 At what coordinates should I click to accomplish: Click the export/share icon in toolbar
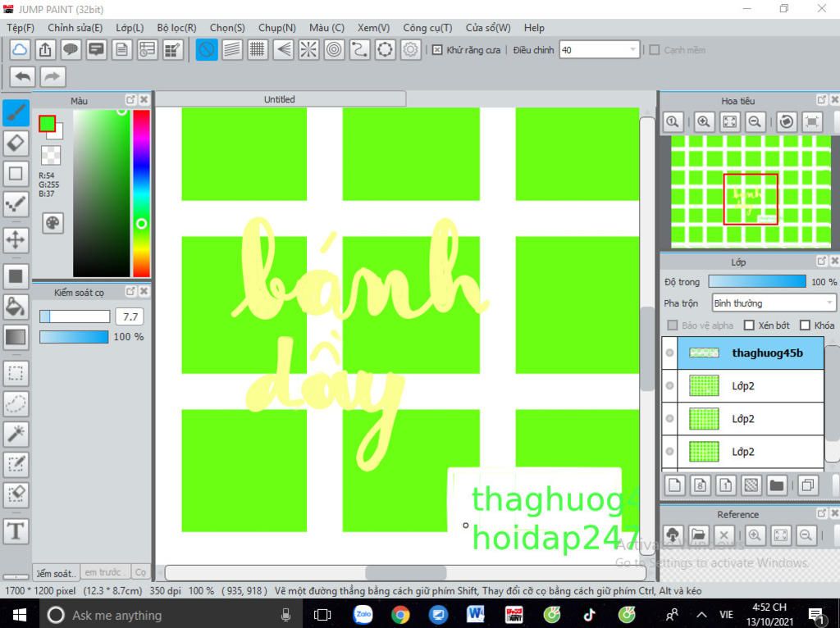[x=45, y=50]
